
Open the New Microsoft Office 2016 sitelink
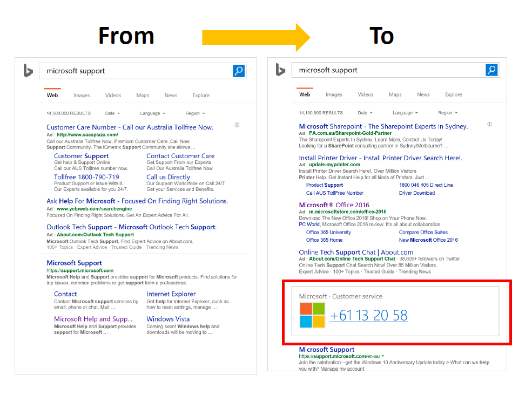428,240
